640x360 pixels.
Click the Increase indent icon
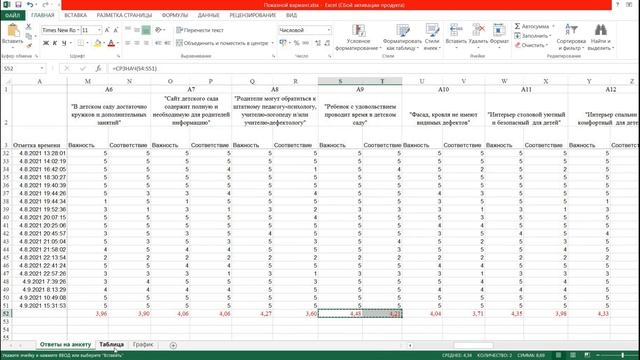point(167,43)
